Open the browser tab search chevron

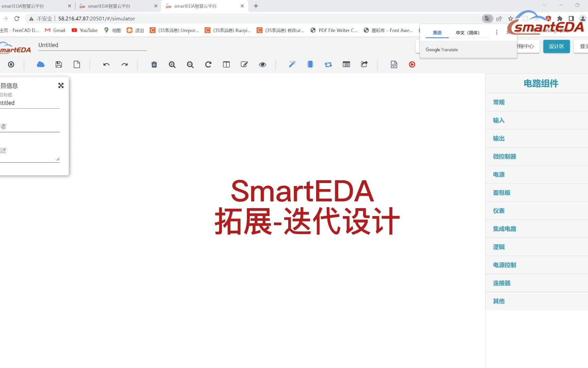click(543, 6)
